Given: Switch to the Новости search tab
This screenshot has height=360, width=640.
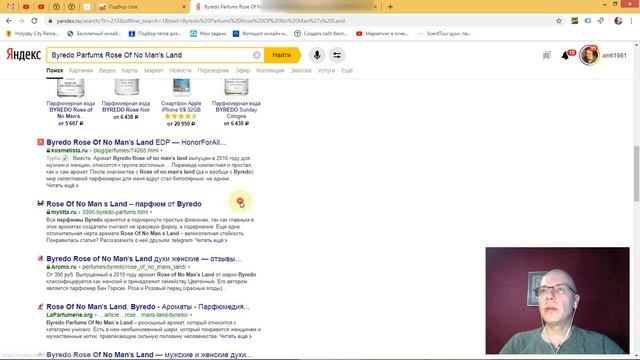Looking at the screenshot, I should pyautogui.click(x=180, y=71).
